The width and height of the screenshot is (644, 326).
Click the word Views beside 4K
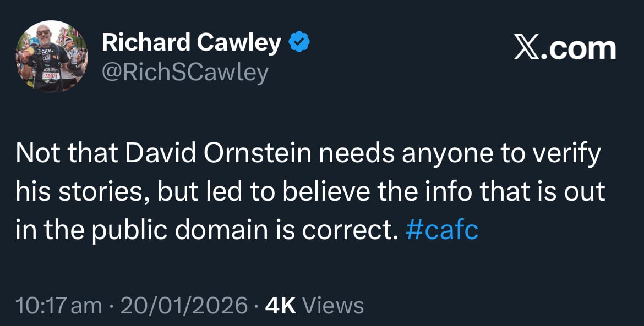(334, 305)
